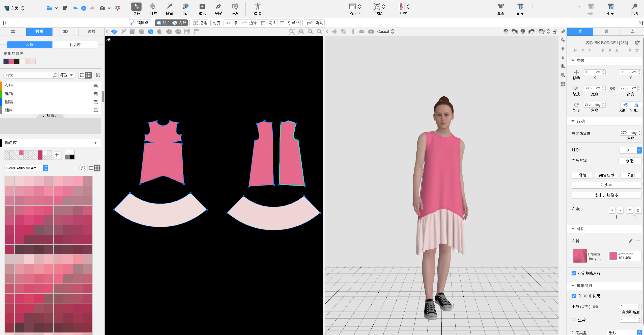Pick the 钢笔 pen tool
Screen dimensions: 644x335
click(219, 9)
